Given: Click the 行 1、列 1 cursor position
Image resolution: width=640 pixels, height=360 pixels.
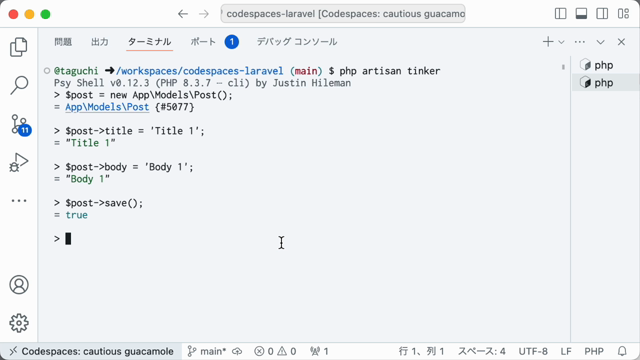Looking at the screenshot, I should (x=421, y=351).
